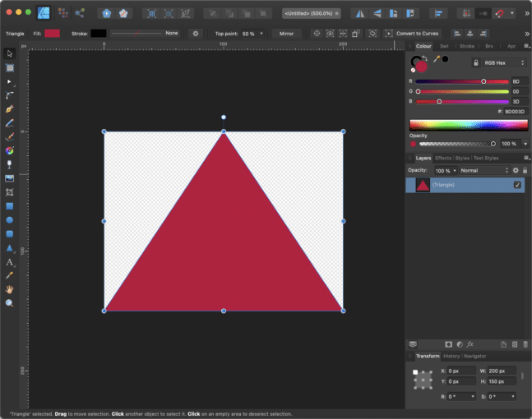This screenshot has width=532, height=419.
Task: Select the Pencil tool
Action: (10, 123)
